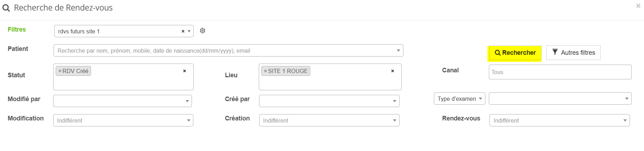The width and height of the screenshot is (644, 151).
Task: Close the Recherche de Rendez-vous dialog
Action: pos(638,6)
